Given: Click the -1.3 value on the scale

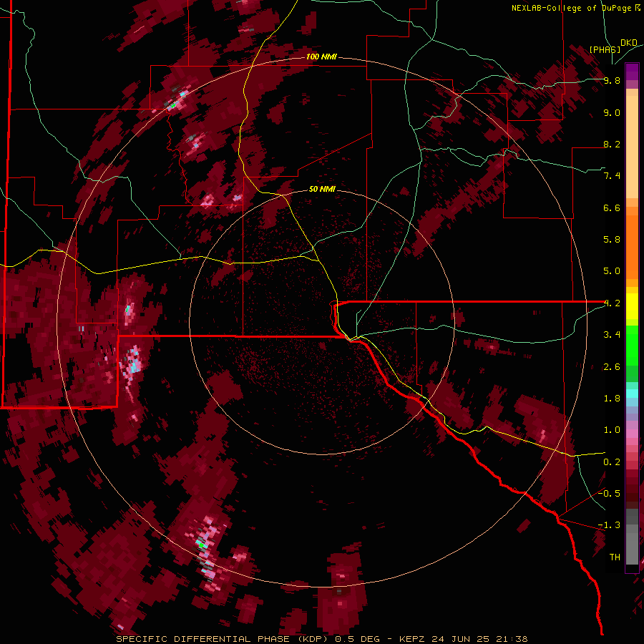Looking at the screenshot, I should pos(609,525).
